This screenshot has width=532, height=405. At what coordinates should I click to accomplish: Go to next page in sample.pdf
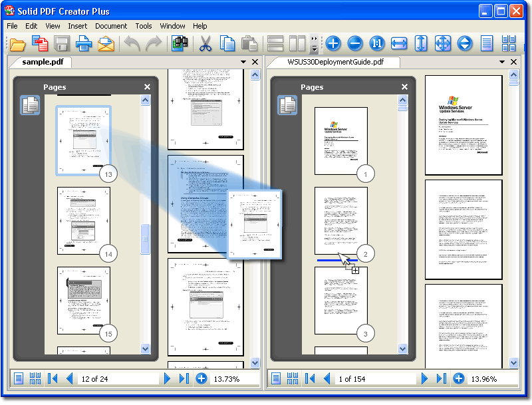tap(168, 379)
